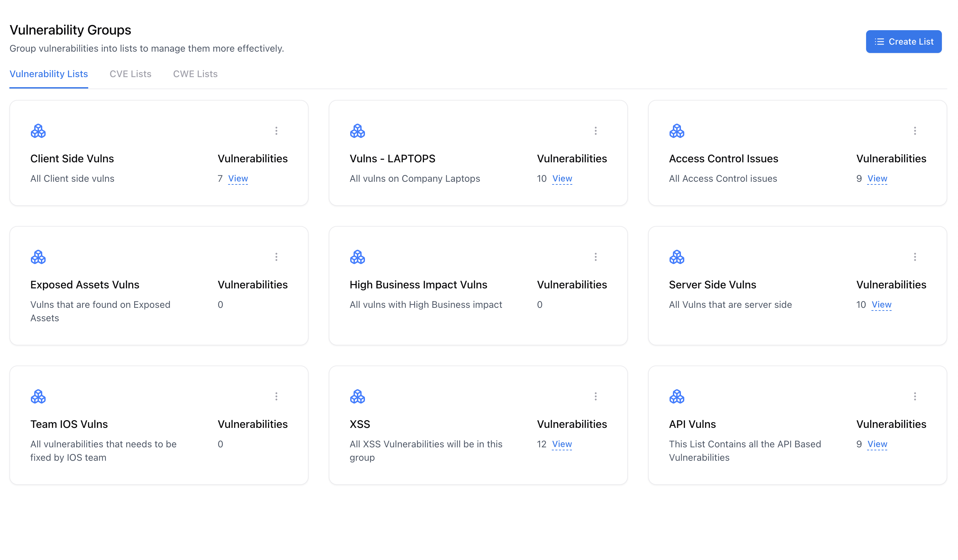This screenshot has width=958, height=560.
Task: Switch to the CVE Lists tab
Action: [130, 74]
